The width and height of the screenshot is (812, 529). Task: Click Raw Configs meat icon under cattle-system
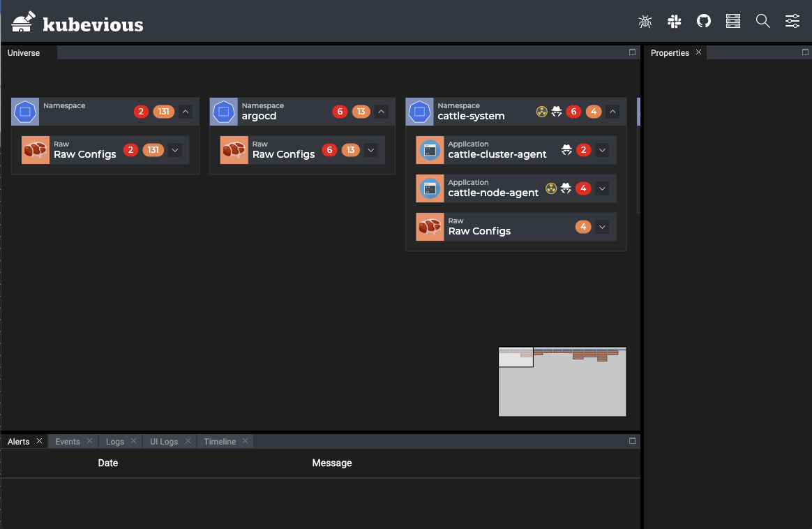point(430,227)
